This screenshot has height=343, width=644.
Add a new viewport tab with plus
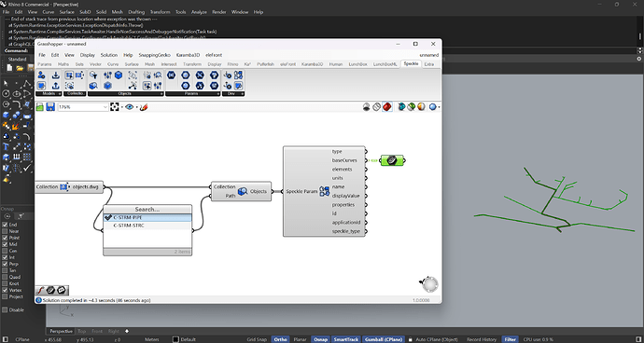(x=127, y=331)
